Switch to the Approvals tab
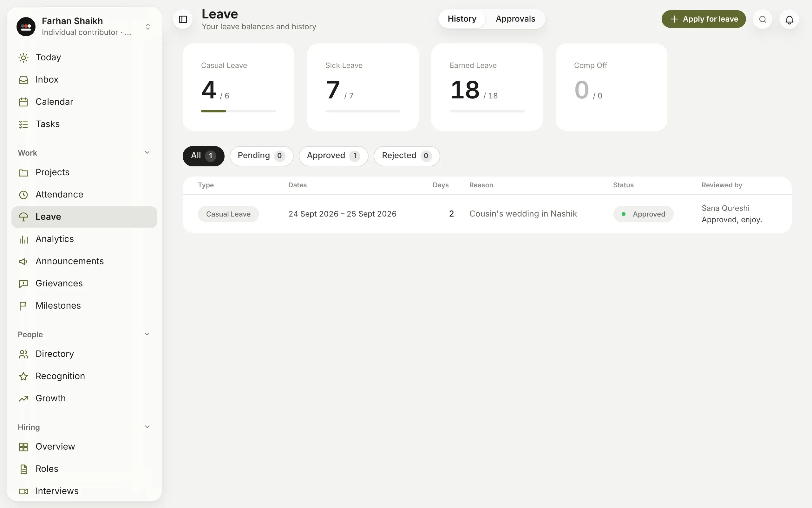Viewport: 812px width, 508px height. [x=515, y=19]
